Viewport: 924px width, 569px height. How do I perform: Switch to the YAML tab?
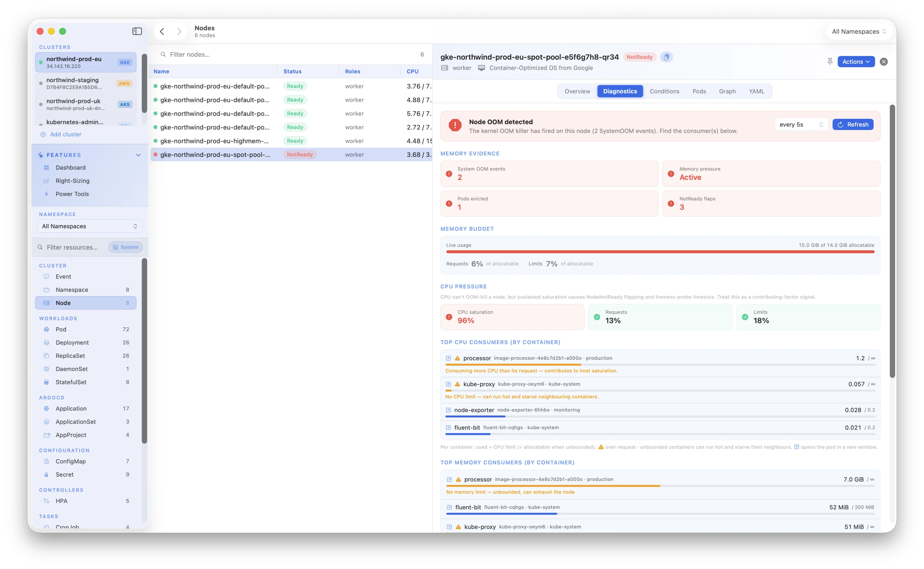point(757,92)
